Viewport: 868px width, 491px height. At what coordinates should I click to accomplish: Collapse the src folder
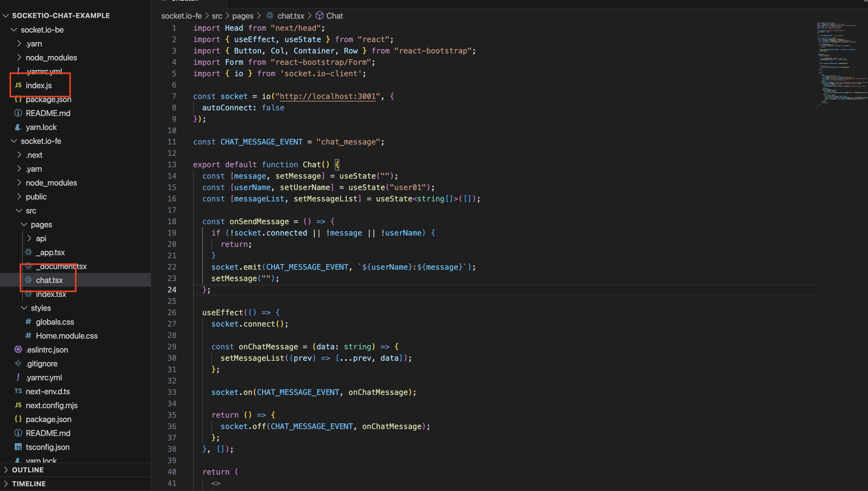19,211
